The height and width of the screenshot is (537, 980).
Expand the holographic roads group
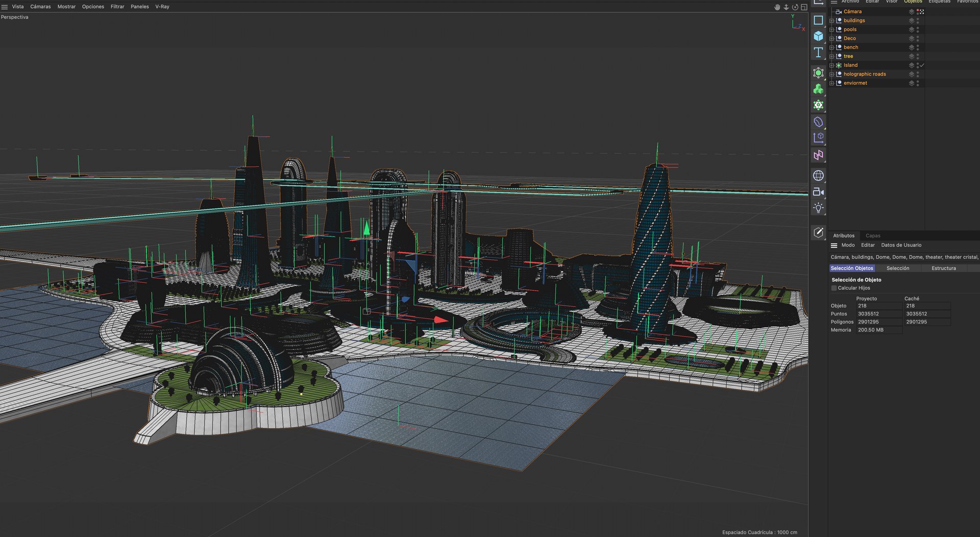click(x=831, y=75)
